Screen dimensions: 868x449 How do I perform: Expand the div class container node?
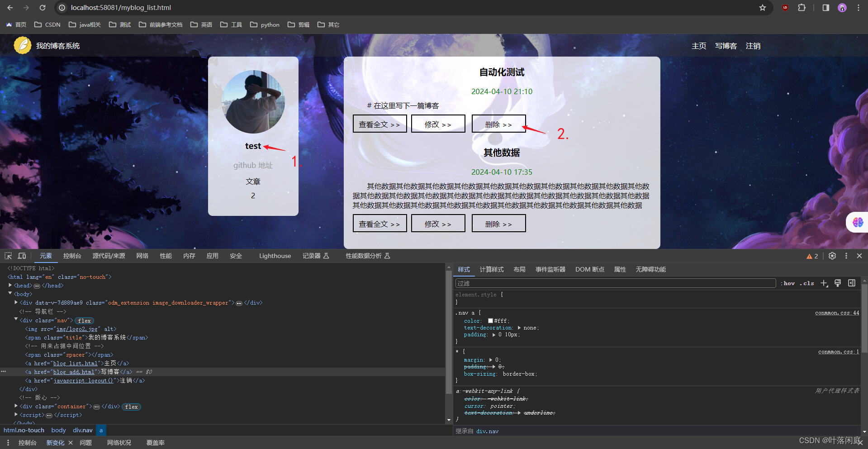[x=16, y=406]
